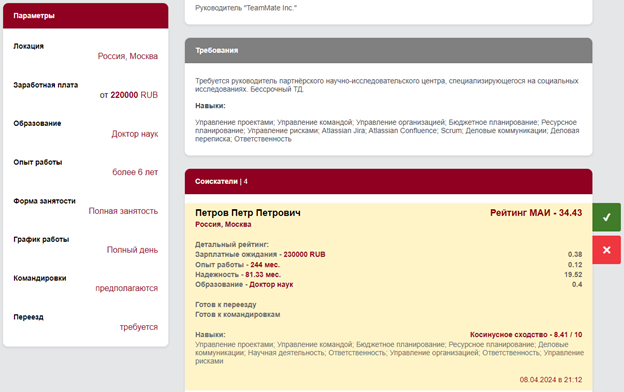Select schedule value Полный день
Viewport: 624px width, 392px height.
tap(132, 250)
